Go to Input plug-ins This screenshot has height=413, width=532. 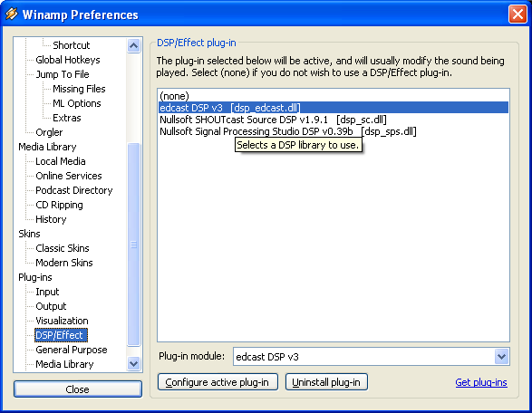coord(47,292)
